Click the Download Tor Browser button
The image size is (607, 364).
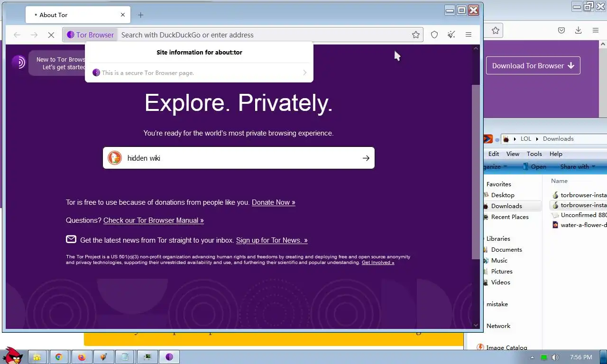coord(533,66)
